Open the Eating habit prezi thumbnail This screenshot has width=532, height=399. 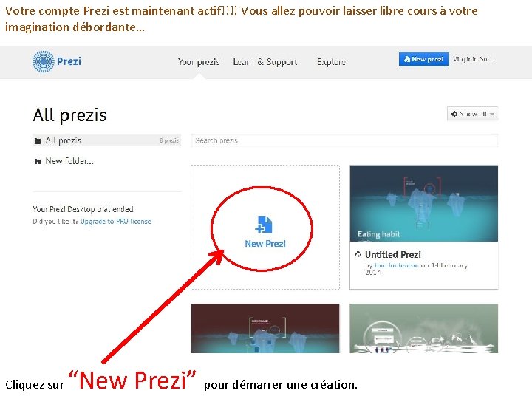pos(424,203)
